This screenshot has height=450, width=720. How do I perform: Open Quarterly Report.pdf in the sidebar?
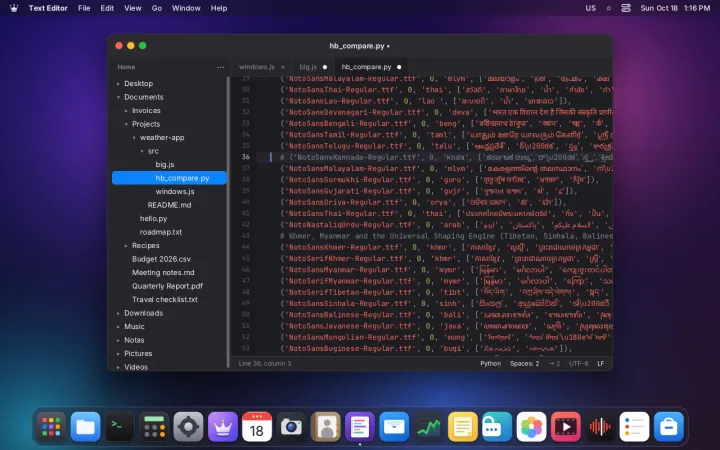(169, 286)
